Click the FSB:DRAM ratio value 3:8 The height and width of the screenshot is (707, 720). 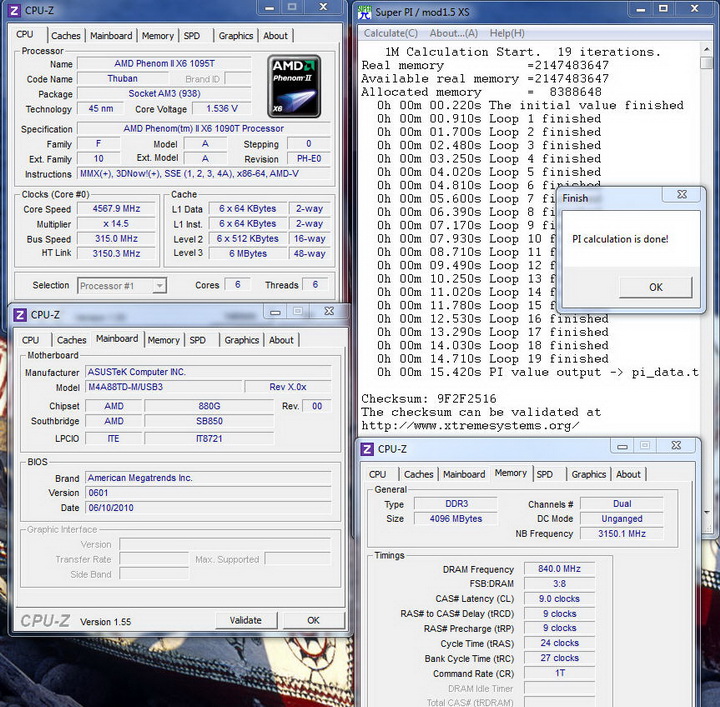point(559,584)
